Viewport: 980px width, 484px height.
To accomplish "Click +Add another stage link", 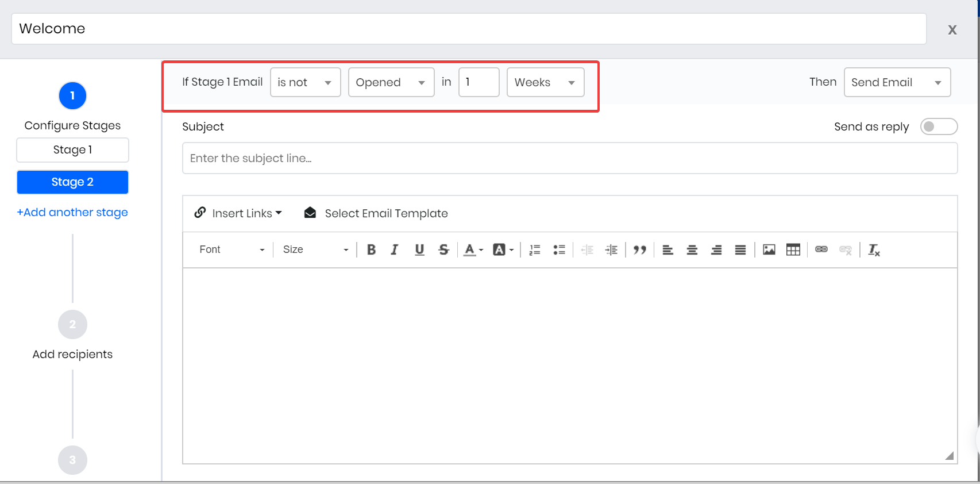I will click(72, 213).
